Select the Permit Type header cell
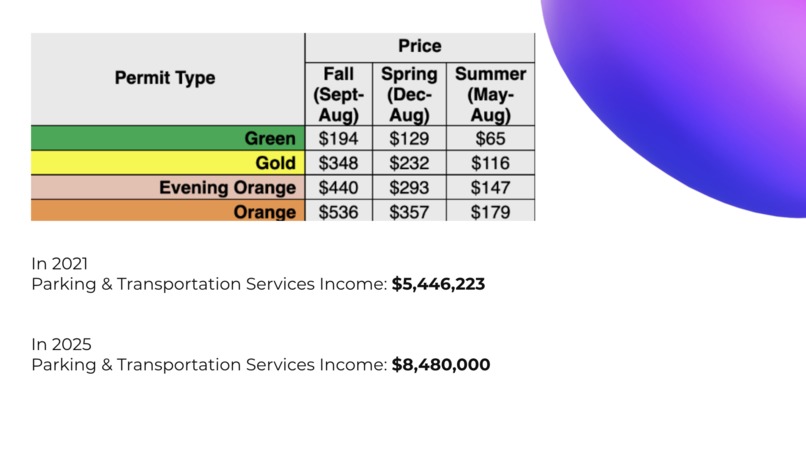The image size is (806, 452). [168, 78]
